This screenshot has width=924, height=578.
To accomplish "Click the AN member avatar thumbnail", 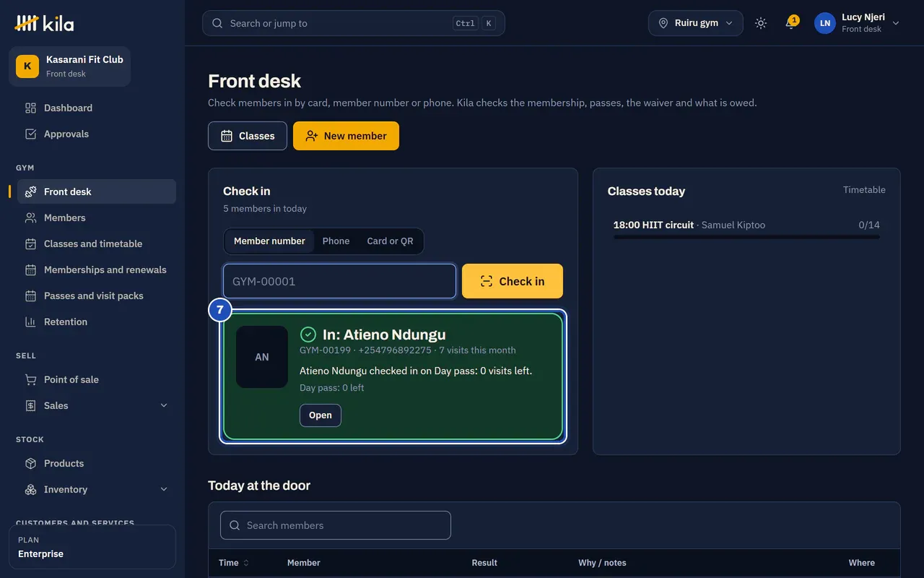I will 262,357.
